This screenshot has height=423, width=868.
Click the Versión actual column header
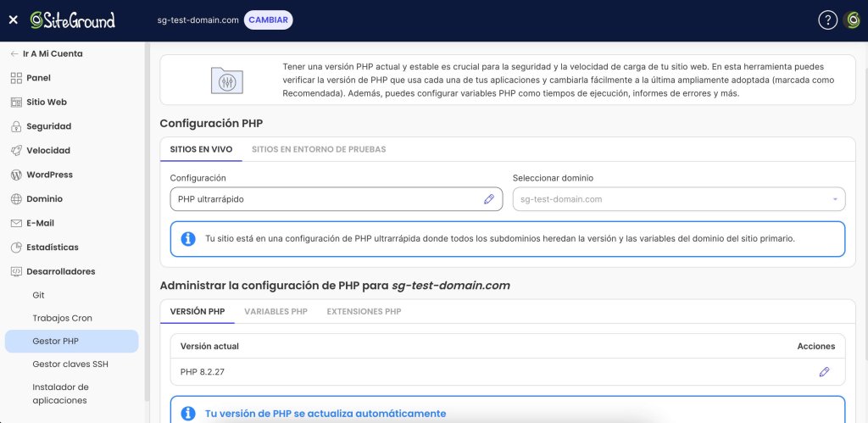[210, 346]
